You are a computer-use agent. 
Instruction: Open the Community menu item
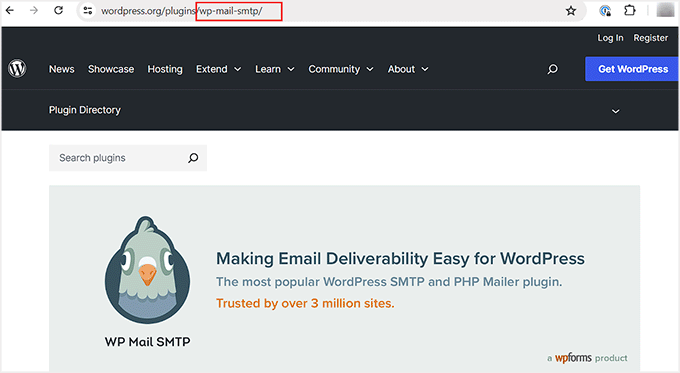(334, 69)
